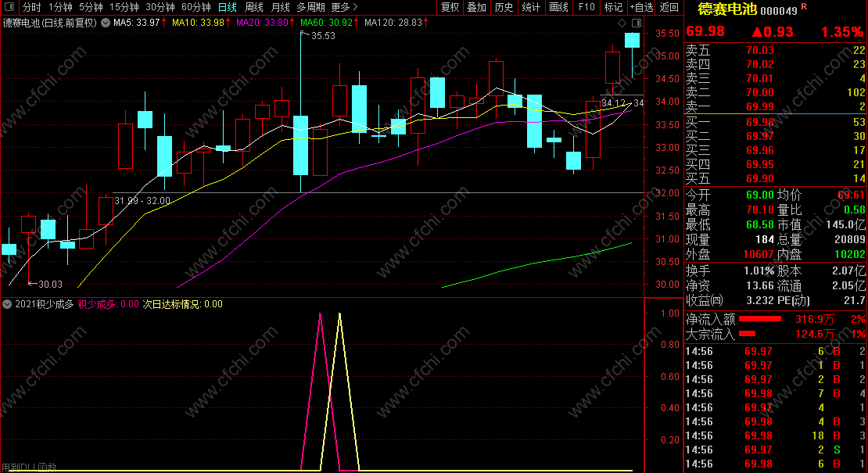Expand main chart indicator dropdown arrow
This screenshot has width=868, height=473.
pyautogui.click(x=106, y=23)
